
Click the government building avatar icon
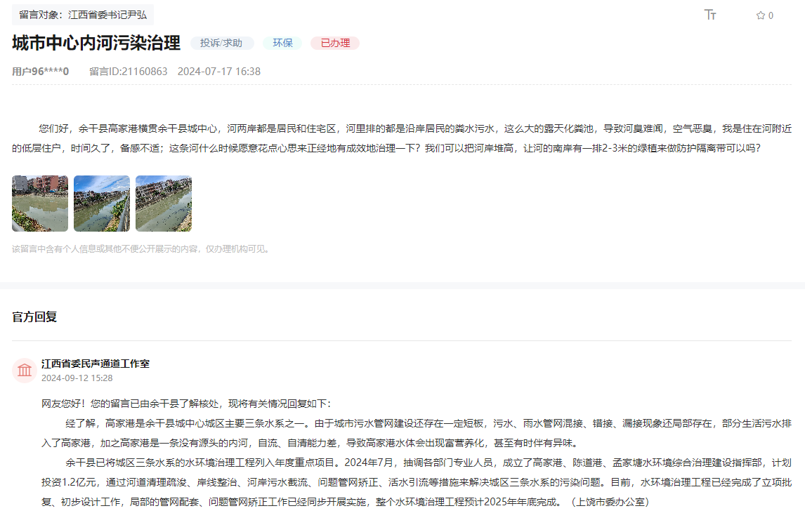tap(25, 370)
